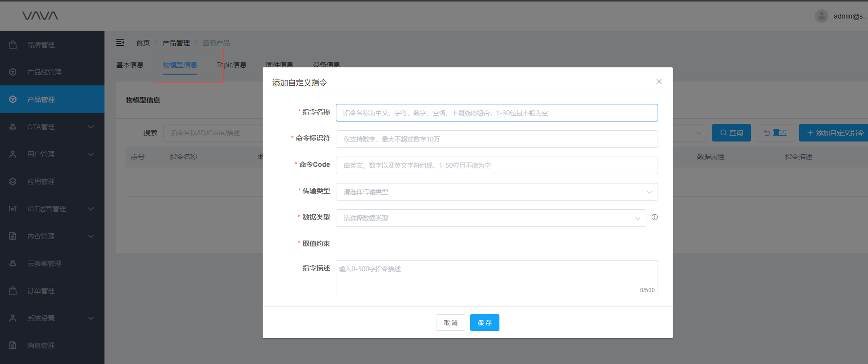Click the admin@s.. username text

click(850, 16)
